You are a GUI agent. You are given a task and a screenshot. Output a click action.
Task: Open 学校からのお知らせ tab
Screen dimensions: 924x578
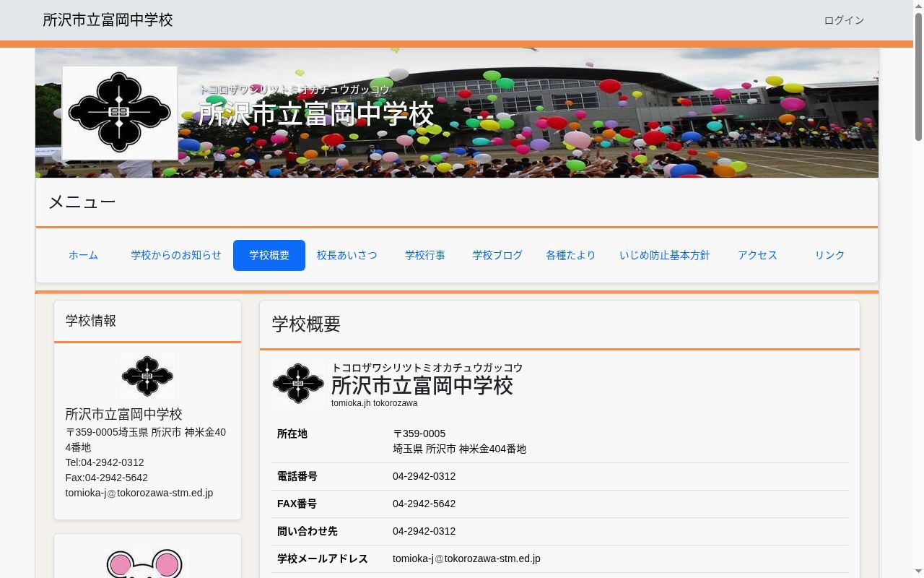pyautogui.click(x=176, y=255)
